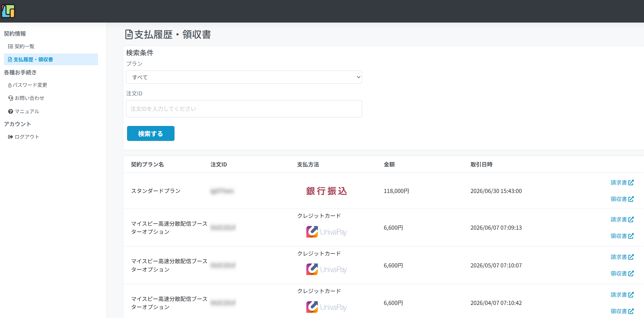
Task: Open 領収書 for the 2026/05/07 payment
Action: (622, 273)
